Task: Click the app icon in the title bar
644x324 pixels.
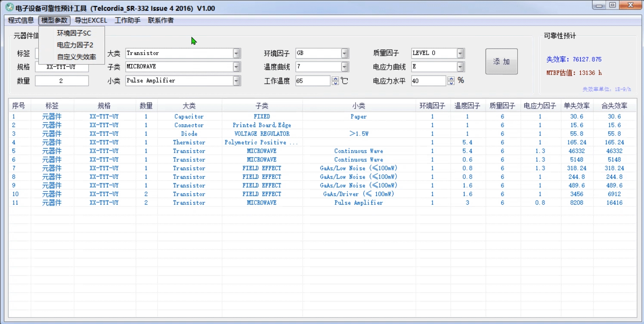Action: (x=9, y=8)
